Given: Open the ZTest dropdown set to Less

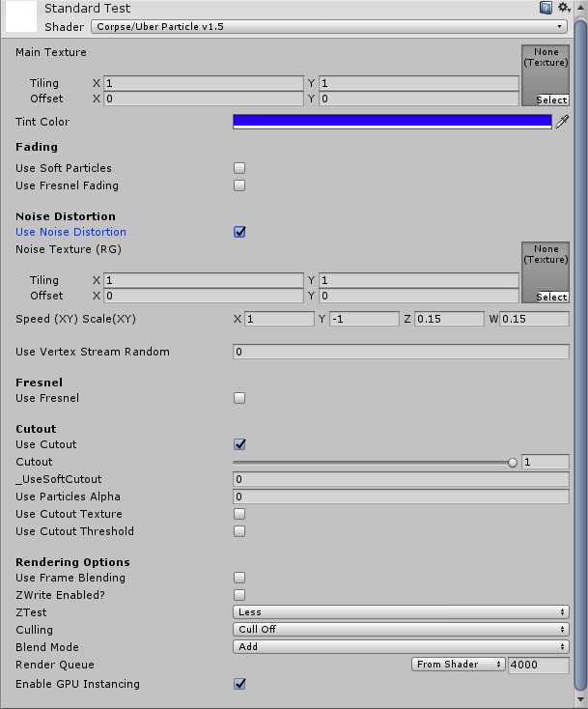Looking at the screenshot, I should (x=401, y=612).
